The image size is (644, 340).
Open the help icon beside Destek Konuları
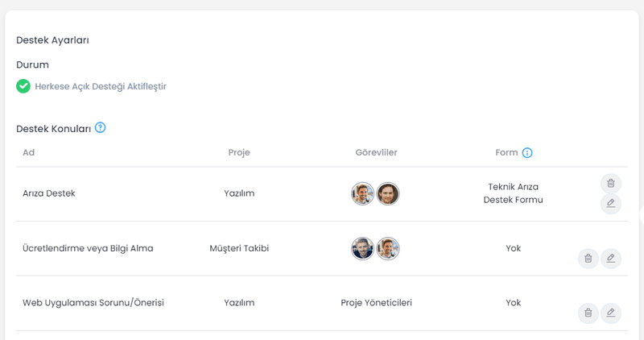(100, 128)
